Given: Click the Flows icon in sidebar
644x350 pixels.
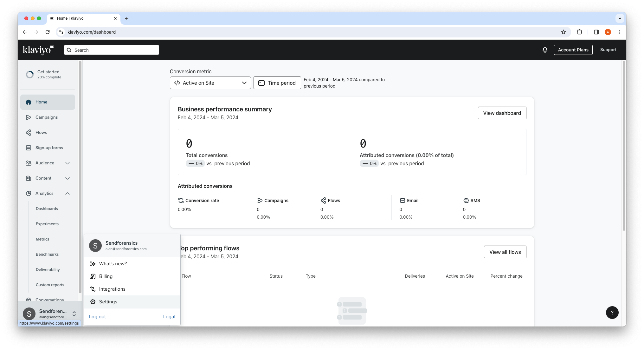Looking at the screenshot, I should point(29,133).
